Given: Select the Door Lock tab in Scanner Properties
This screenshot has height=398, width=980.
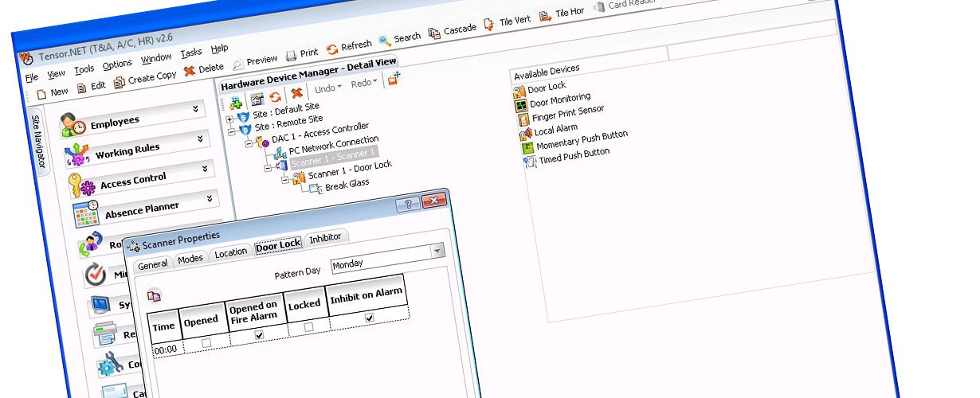Looking at the screenshot, I should [x=278, y=246].
